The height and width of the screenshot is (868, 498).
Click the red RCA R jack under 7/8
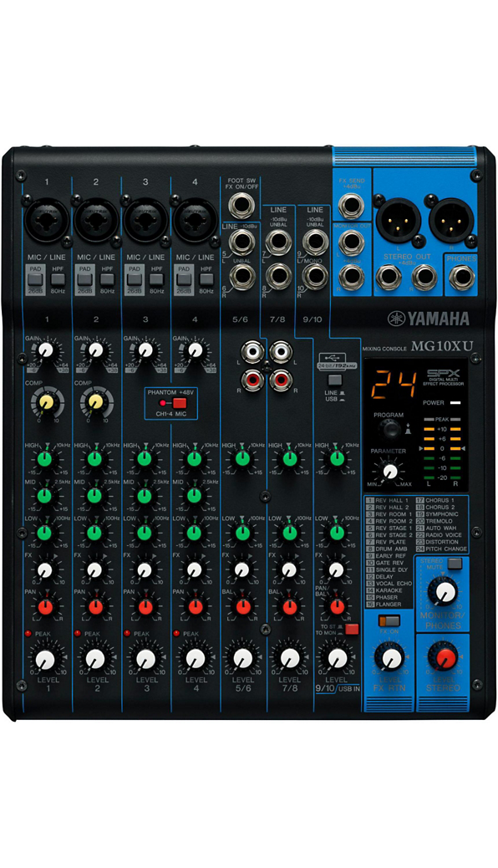click(281, 380)
